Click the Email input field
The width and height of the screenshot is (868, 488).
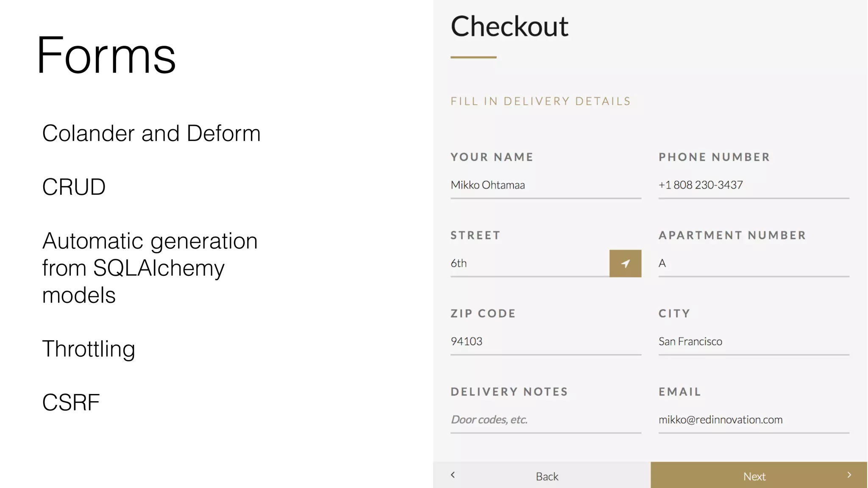[753, 420]
